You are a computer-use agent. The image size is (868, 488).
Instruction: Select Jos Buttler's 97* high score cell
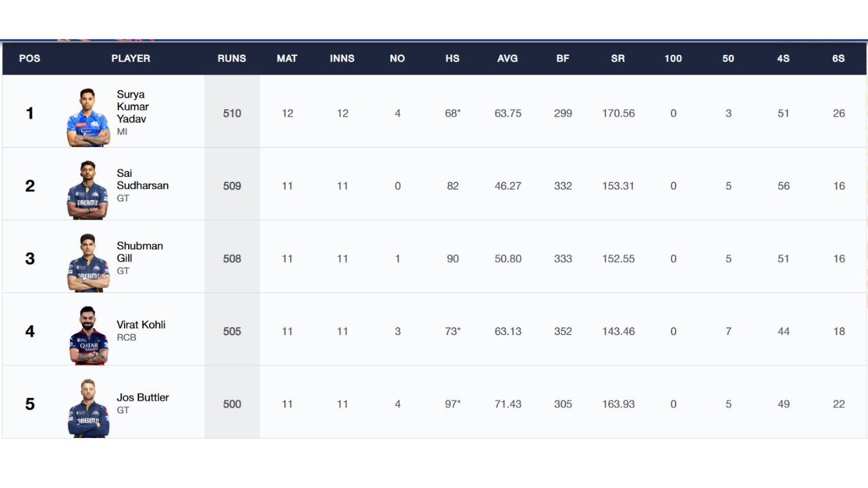coord(453,404)
